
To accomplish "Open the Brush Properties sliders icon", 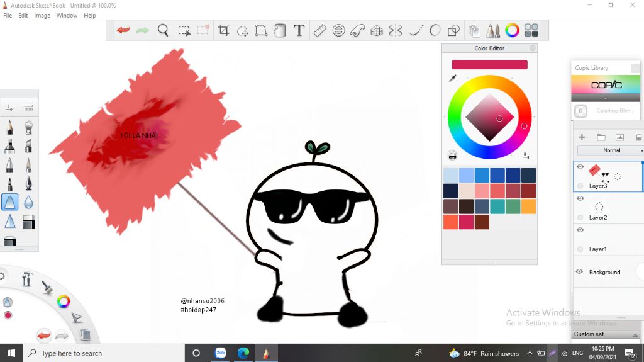I will tap(10, 108).
